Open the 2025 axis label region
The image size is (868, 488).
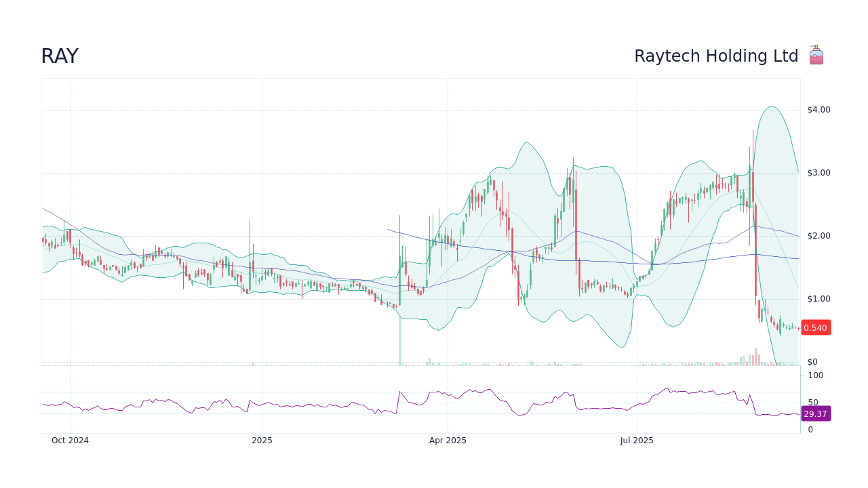(262, 441)
